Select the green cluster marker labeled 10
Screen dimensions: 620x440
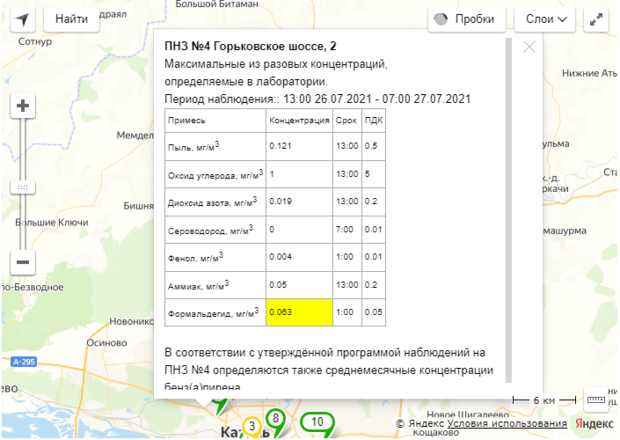[317, 422]
